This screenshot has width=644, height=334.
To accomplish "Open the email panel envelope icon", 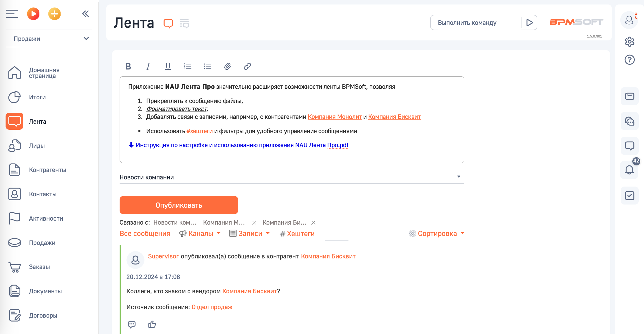I will pos(630,96).
